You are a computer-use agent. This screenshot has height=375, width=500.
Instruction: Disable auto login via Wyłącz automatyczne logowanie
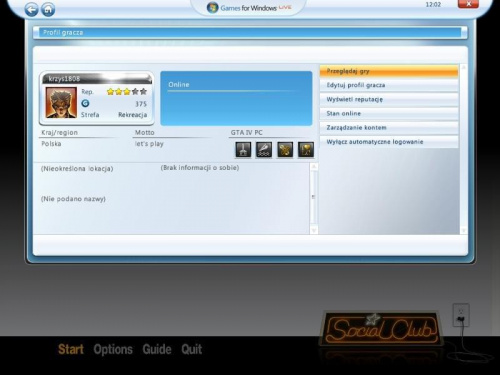389,142
